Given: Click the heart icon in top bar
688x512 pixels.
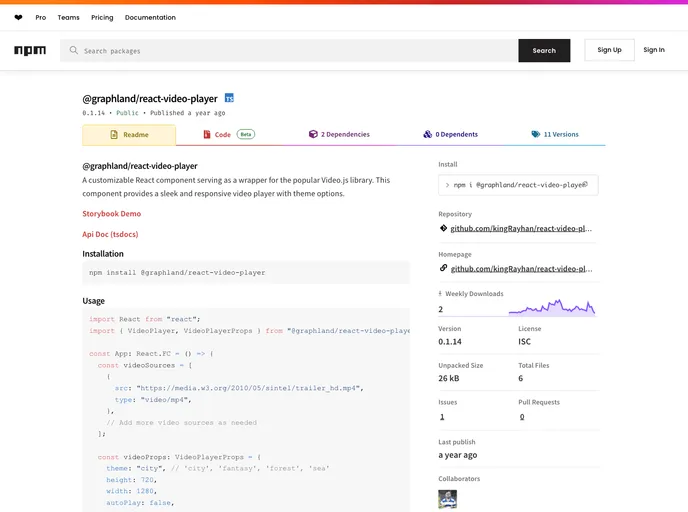Looking at the screenshot, I should [18, 18].
